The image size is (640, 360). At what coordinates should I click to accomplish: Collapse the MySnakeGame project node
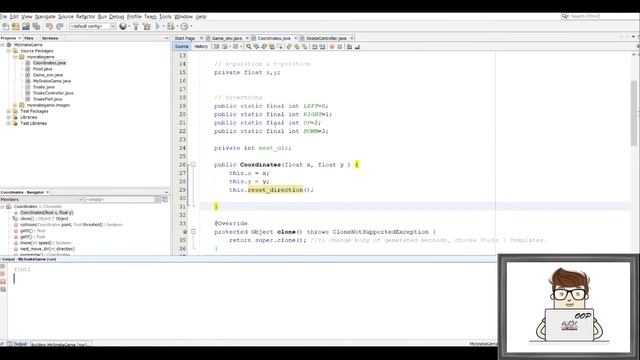pyautogui.click(x=2, y=45)
